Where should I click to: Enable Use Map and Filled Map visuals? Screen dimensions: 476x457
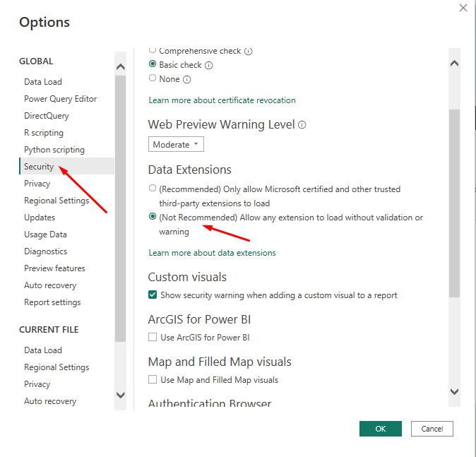153,379
